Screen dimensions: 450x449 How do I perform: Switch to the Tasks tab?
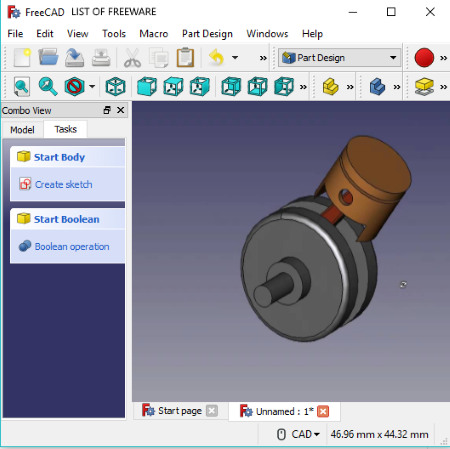(65, 129)
